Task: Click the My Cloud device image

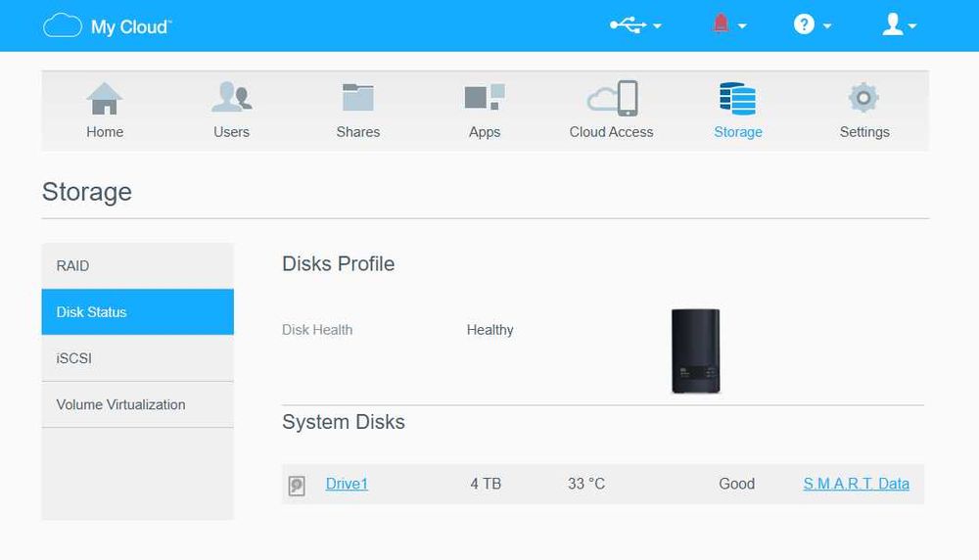Action: [x=695, y=350]
